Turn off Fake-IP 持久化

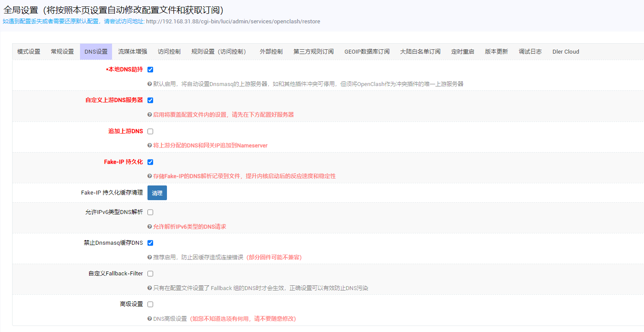(150, 162)
